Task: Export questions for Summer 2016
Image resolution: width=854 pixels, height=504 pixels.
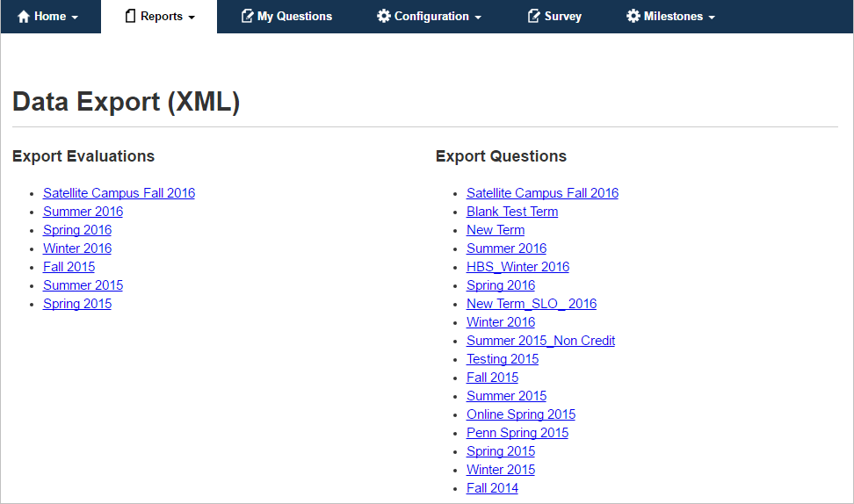Action: coord(507,248)
